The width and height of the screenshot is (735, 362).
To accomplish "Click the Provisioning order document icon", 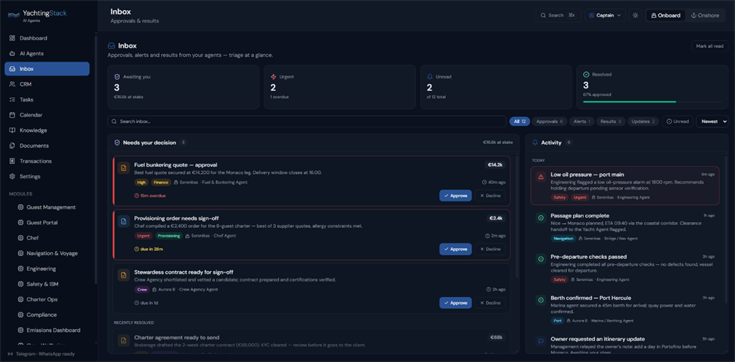I will click(124, 221).
